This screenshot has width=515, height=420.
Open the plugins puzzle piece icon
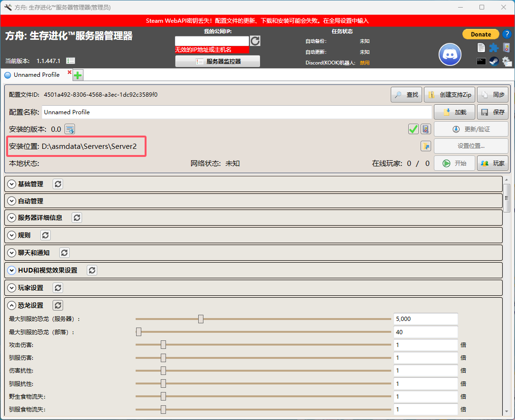coord(494,47)
